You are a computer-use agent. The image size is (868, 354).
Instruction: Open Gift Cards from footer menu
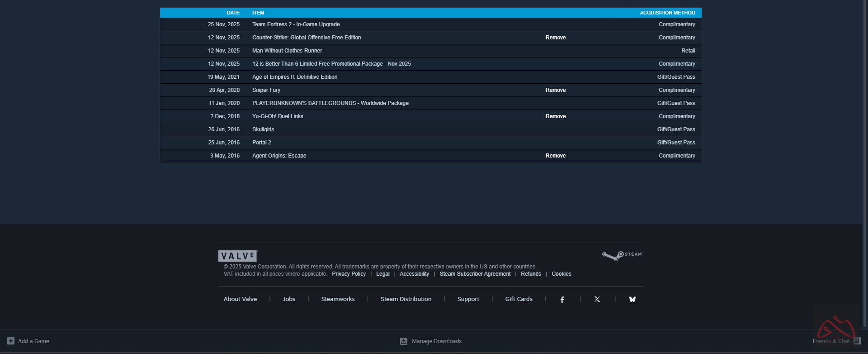point(519,299)
